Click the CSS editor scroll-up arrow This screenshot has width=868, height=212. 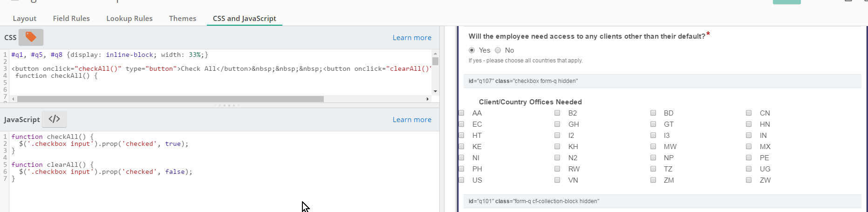click(435, 54)
